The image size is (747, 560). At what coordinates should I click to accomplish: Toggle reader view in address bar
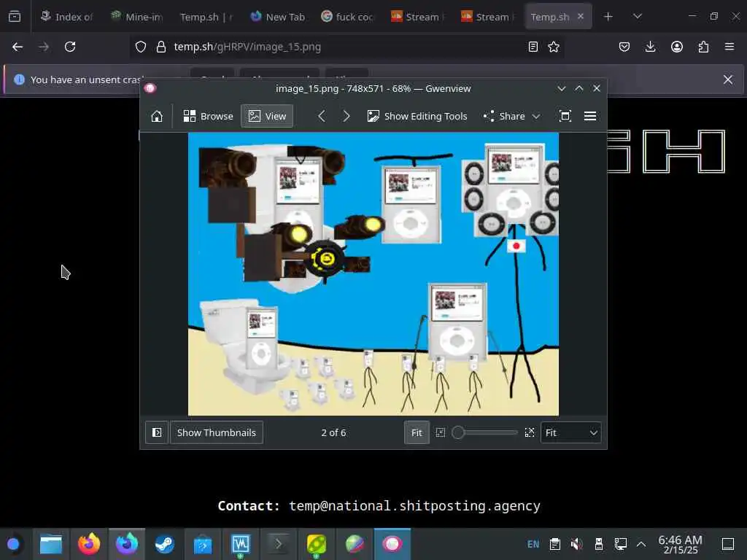533,47
